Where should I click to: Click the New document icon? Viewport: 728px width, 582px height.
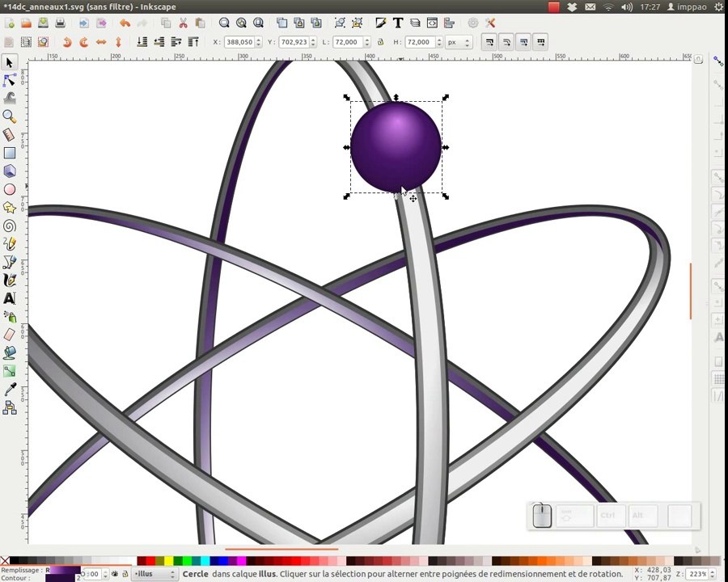9,23
